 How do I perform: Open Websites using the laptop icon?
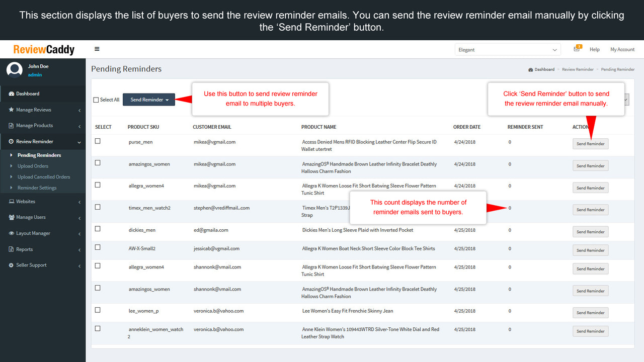[x=11, y=201]
